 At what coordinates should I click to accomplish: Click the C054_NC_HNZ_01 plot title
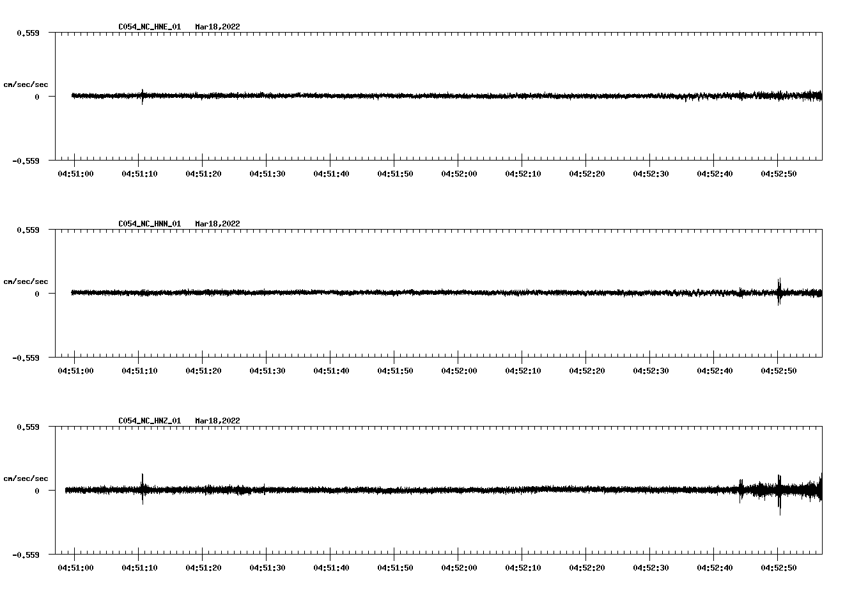pyautogui.click(x=150, y=421)
